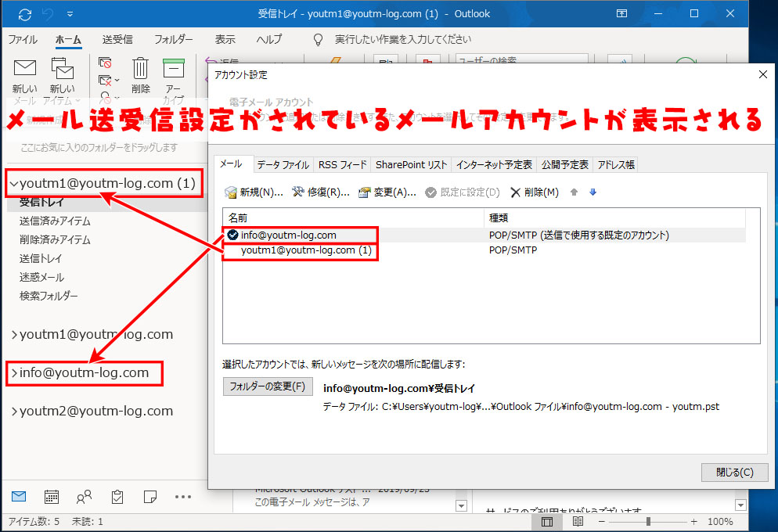Go to the 表示 ribbon tab
The width and height of the screenshot is (778, 532).
click(x=225, y=40)
